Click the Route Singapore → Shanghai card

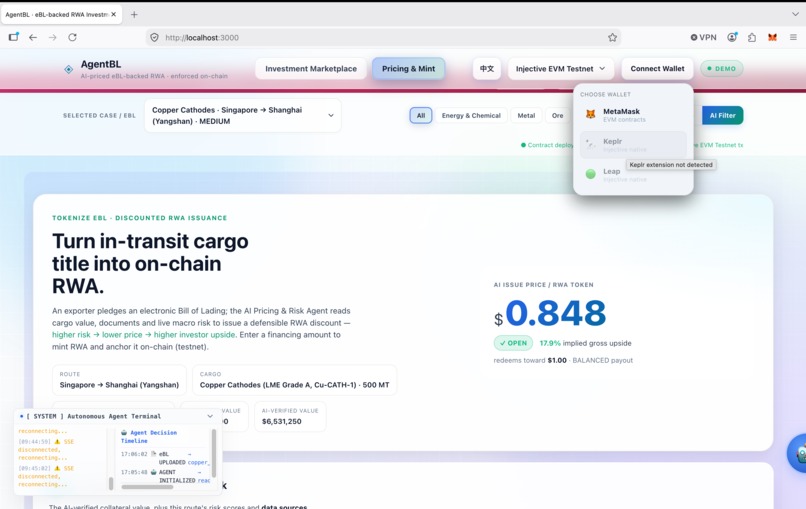[x=119, y=380]
